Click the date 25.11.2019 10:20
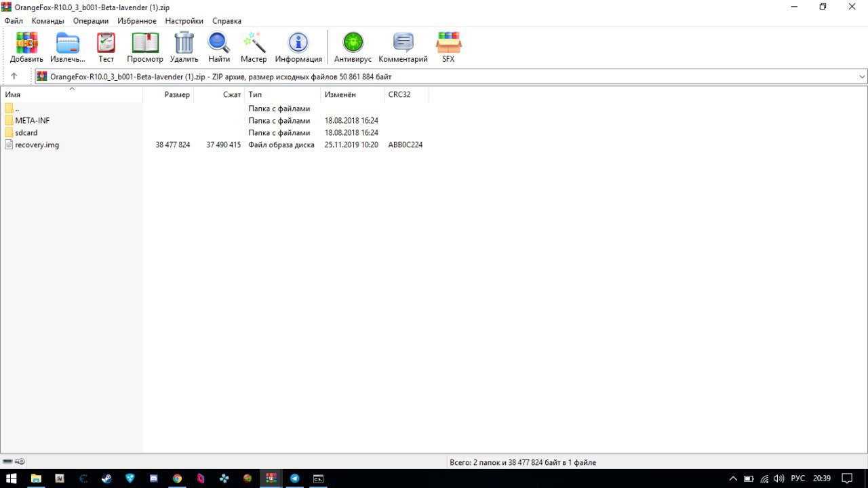Screen dimensions: 868x488 click(351, 145)
